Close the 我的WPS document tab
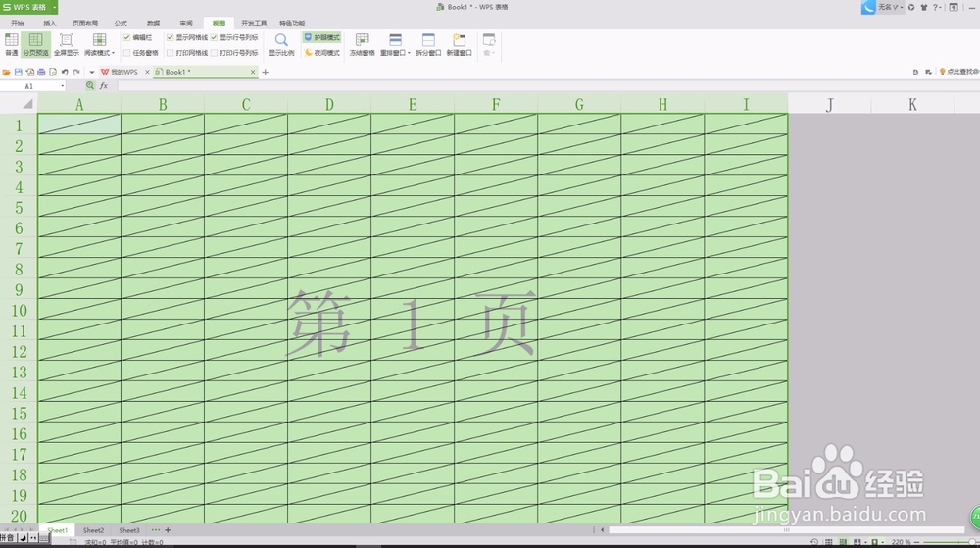980x548 pixels. tap(147, 72)
